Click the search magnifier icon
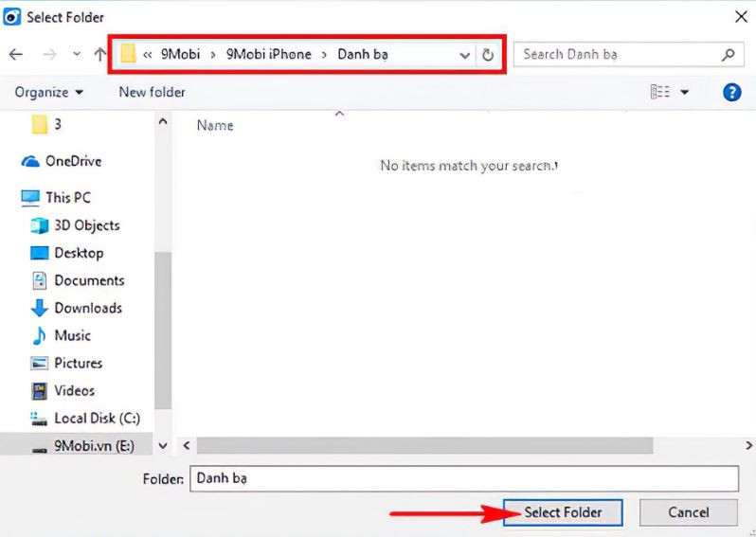This screenshot has width=756, height=537. point(728,55)
